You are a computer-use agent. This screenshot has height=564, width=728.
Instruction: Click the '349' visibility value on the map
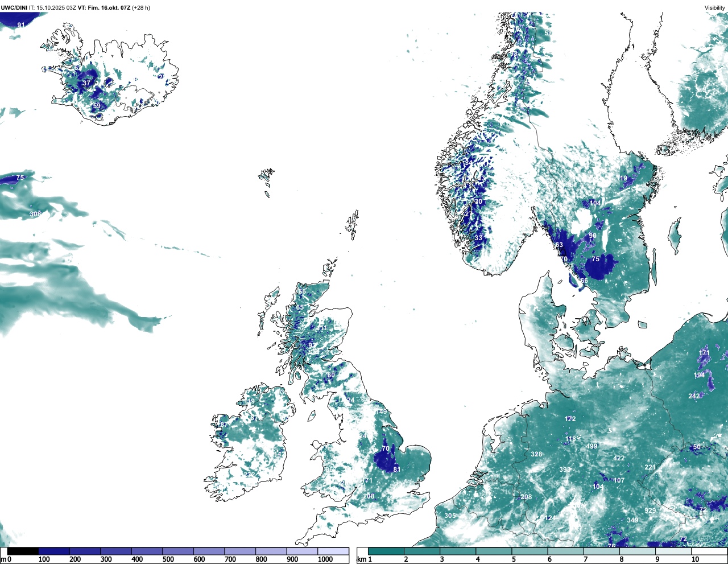632,520
